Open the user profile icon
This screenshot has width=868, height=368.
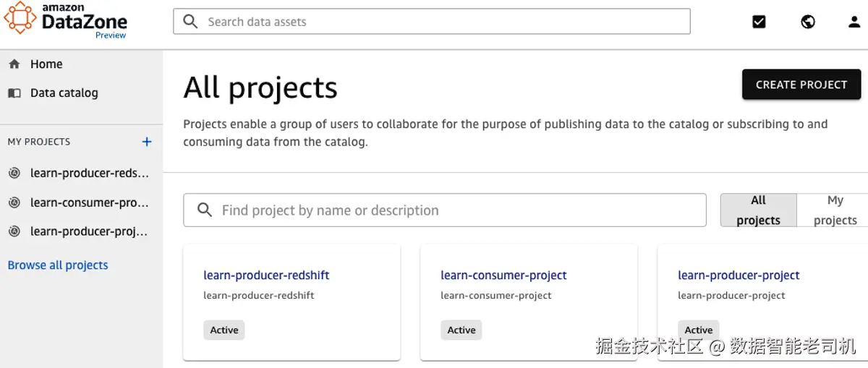(854, 22)
